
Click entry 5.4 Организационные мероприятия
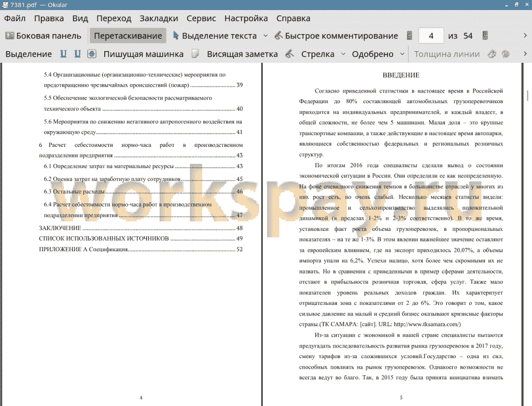click(x=143, y=80)
